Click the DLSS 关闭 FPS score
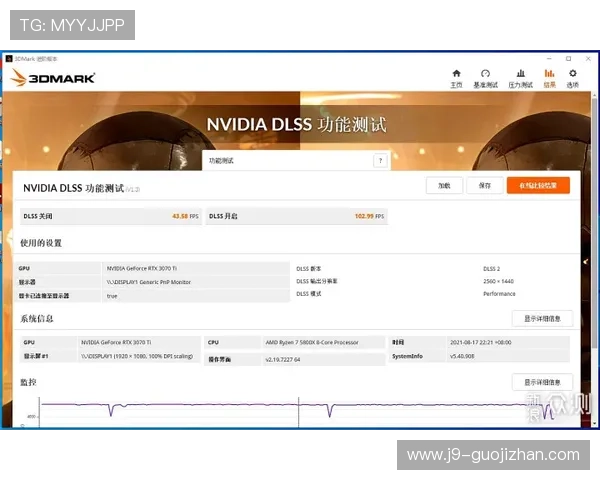 coord(180,216)
